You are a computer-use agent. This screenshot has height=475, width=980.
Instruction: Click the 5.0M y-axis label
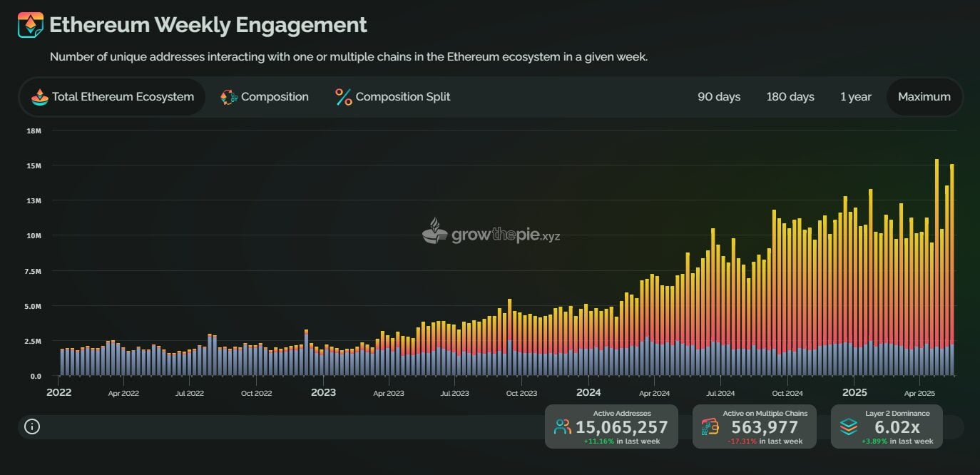[x=34, y=306]
